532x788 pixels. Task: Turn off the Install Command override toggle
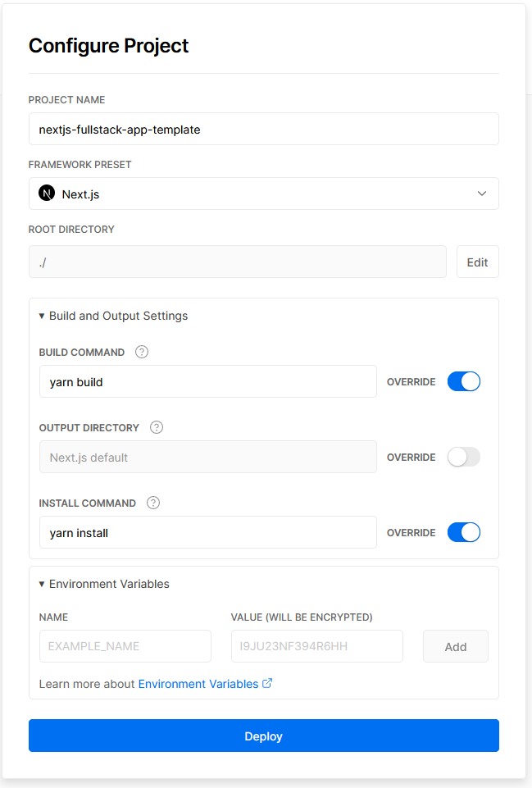pyautogui.click(x=463, y=532)
